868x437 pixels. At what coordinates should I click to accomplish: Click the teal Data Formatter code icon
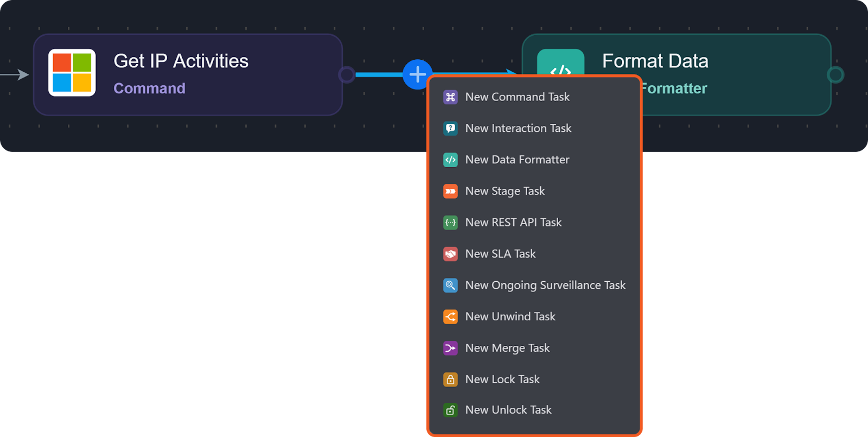(450, 160)
